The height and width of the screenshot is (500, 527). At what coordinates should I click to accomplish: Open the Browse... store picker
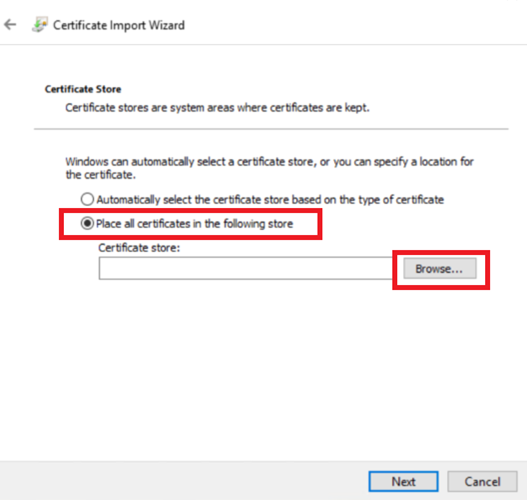[x=440, y=268]
